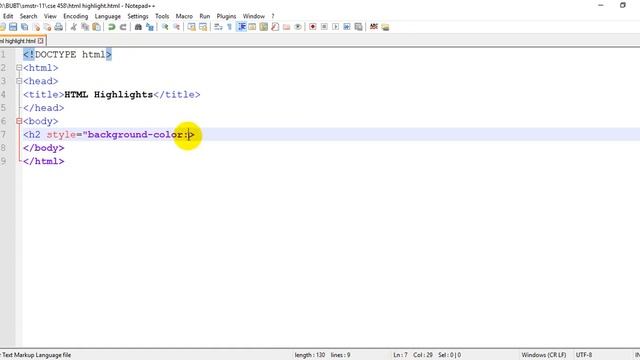Place cursor after background-color: on line 7
The image size is (640, 360).
coord(189,135)
